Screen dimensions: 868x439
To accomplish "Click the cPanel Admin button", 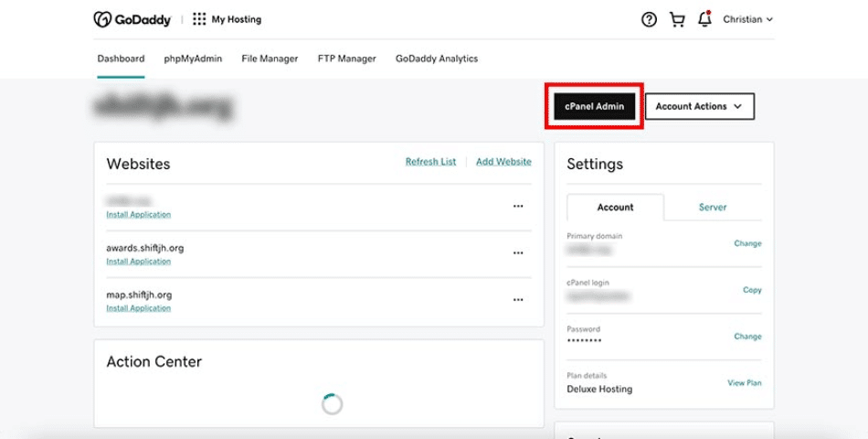I will (x=595, y=106).
